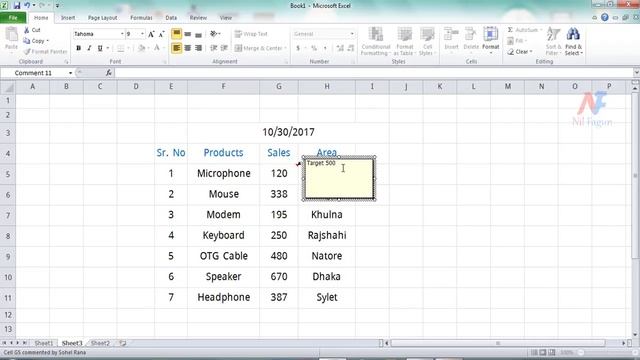Open the Name Box dropdown arrow
This screenshot has width=640, height=360.
[x=70, y=73]
